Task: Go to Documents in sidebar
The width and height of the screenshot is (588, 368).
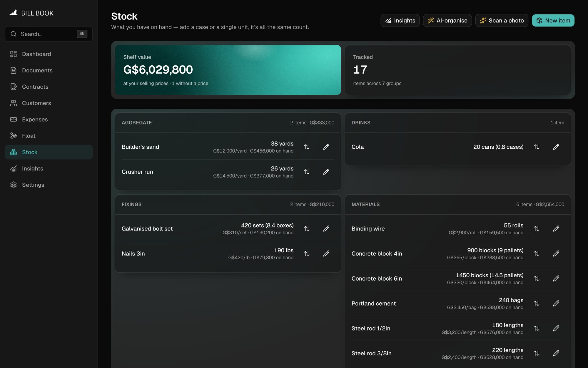Action: (49, 70)
